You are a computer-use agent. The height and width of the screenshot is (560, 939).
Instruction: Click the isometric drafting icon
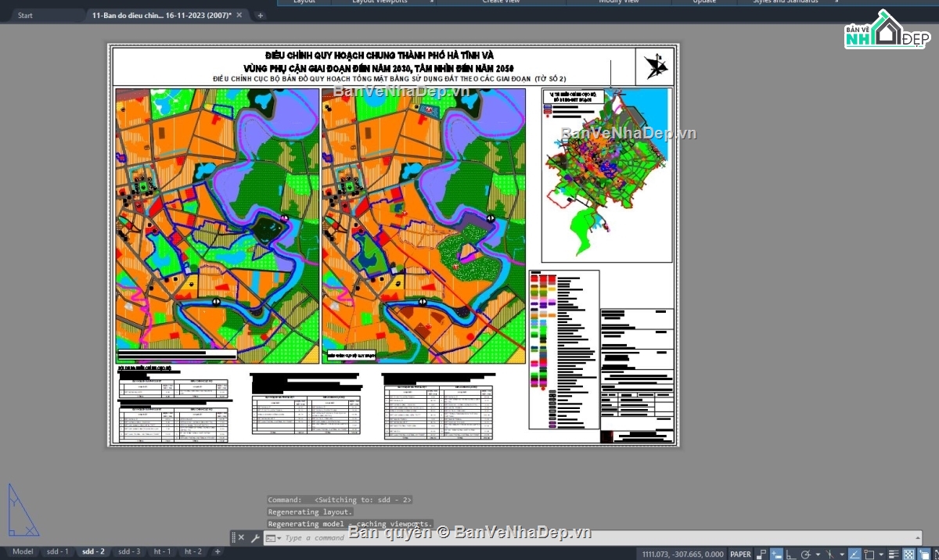point(829,554)
